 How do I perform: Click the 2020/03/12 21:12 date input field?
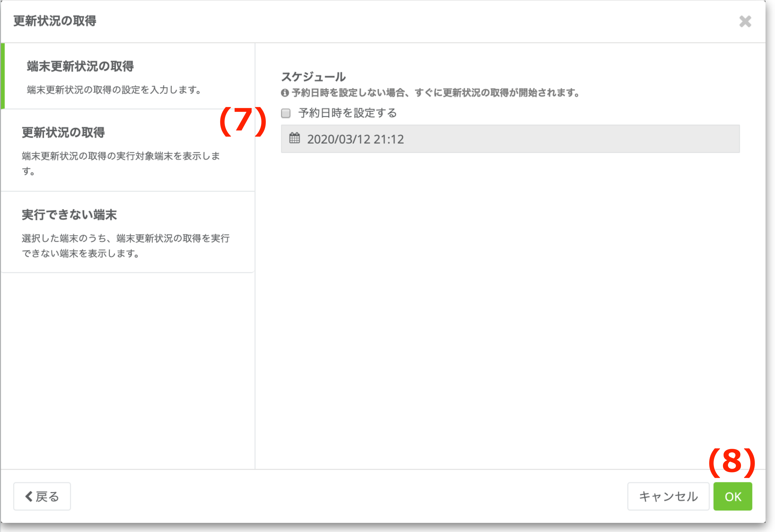tap(510, 139)
